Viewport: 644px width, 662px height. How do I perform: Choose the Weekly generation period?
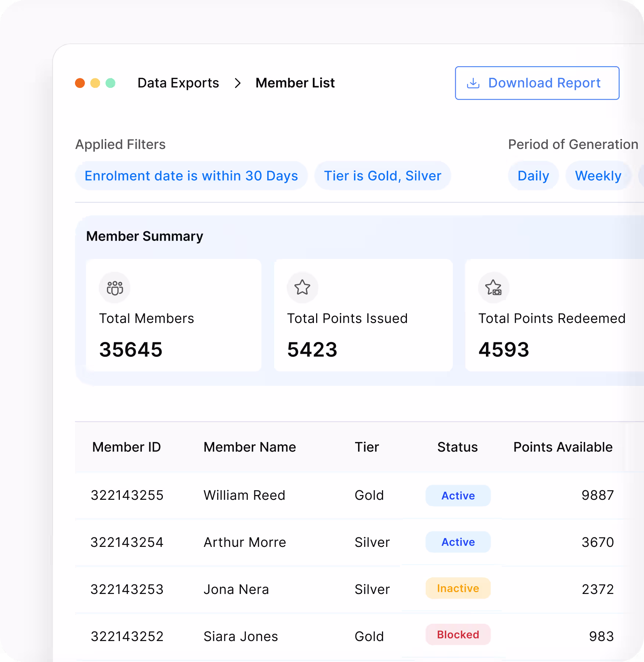click(598, 176)
